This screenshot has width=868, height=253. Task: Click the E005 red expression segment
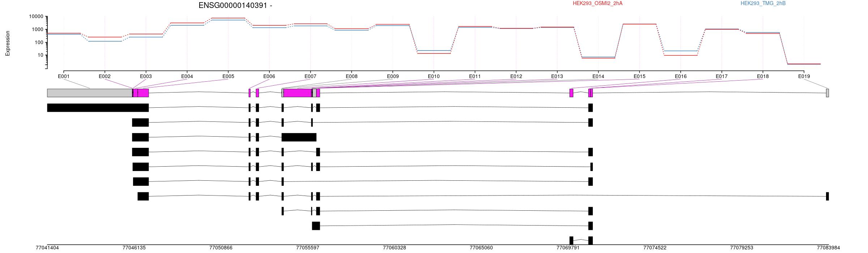pyautogui.click(x=228, y=18)
